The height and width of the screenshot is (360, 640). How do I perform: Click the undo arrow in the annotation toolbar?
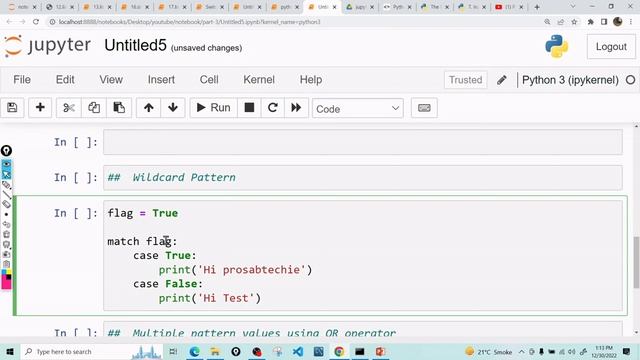pyautogui.click(x=6, y=224)
